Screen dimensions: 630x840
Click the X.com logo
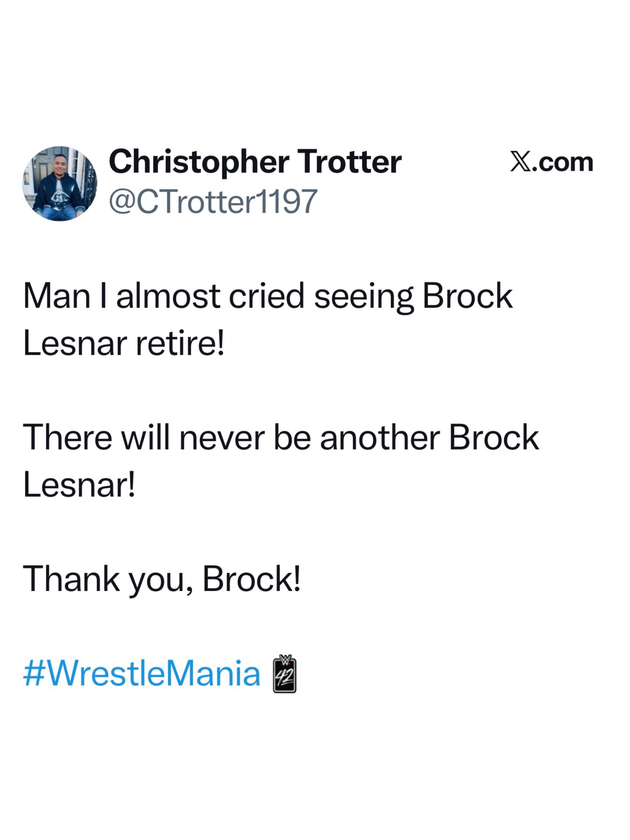(551, 162)
